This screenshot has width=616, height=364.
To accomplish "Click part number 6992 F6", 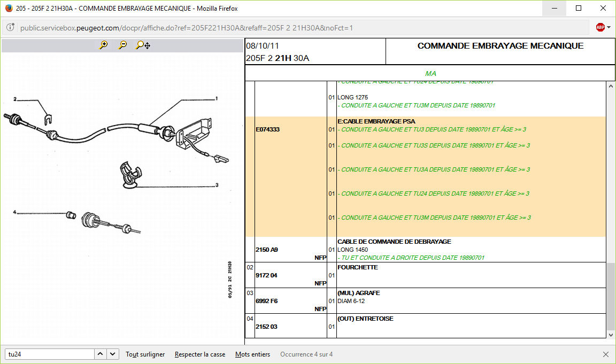I will tap(267, 301).
